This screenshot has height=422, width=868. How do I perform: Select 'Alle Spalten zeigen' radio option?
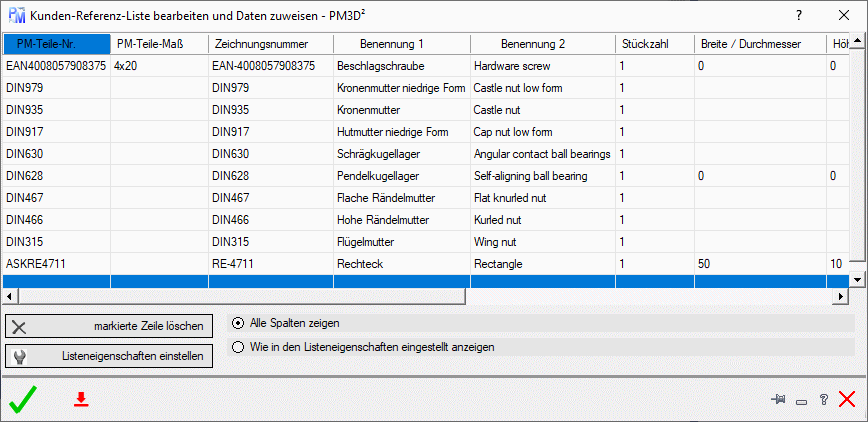click(x=238, y=323)
